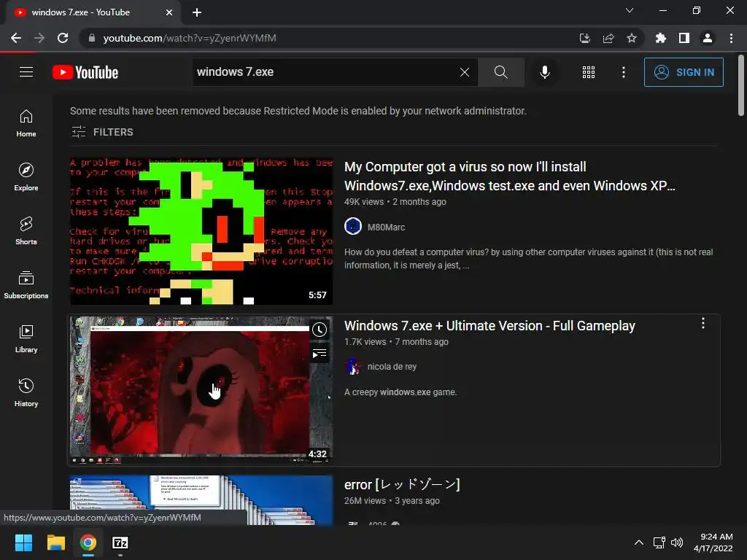The width and height of the screenshot is (747, 560).
Task: Add the 4:32 video to Watch Later
Action: [320, 330]
